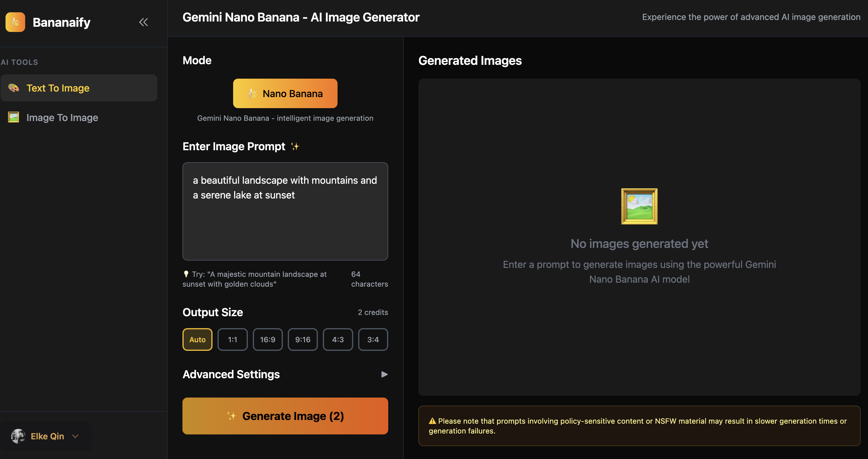This screenshot has width=868, height=459.
Task: Click the 64 characters counter
Action: coord(369,279)
